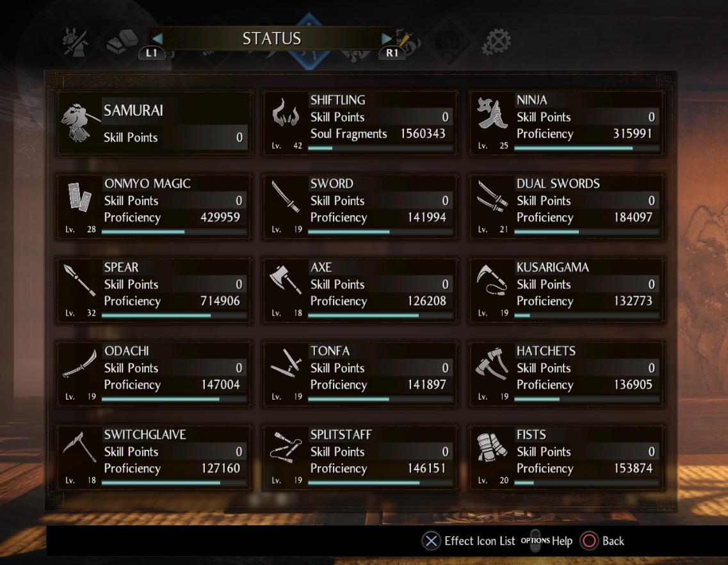Click the L1 shoulder button indicator
The width and height of the screenshot is (728, 565).
(x=151, y=53)
